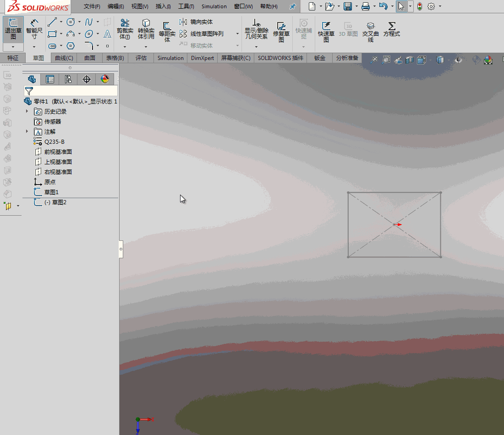
Task: Toggle the pin on the menu bar
Action: coord(292,6)
